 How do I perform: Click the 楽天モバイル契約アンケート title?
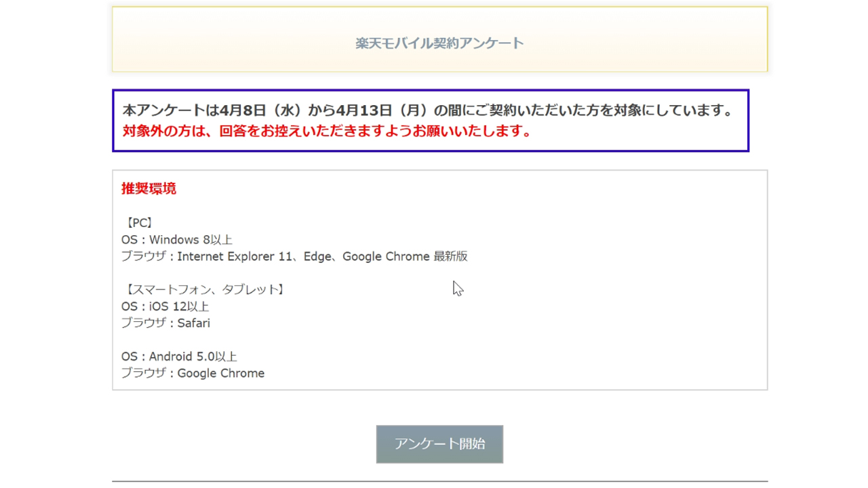point(439,43)
